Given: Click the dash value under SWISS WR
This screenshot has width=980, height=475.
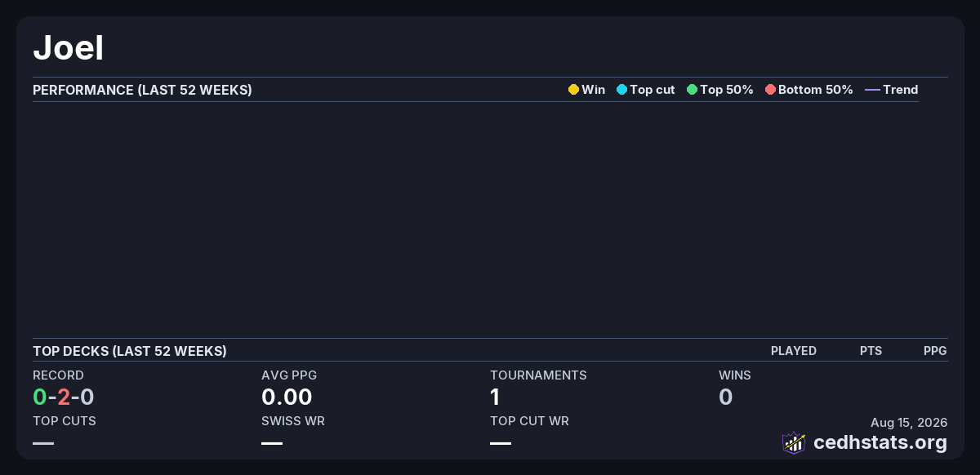Looking at the screenshot, I should (x=272, y=443).
